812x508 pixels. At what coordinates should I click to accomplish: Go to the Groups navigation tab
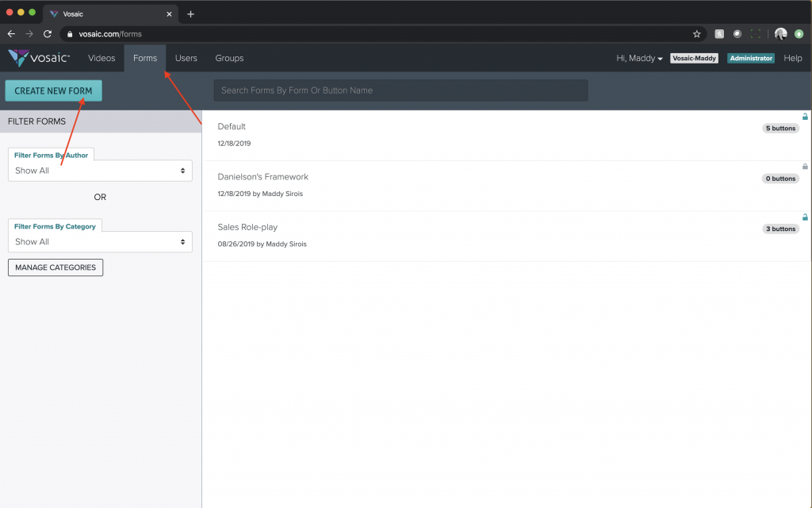(229, 58)
